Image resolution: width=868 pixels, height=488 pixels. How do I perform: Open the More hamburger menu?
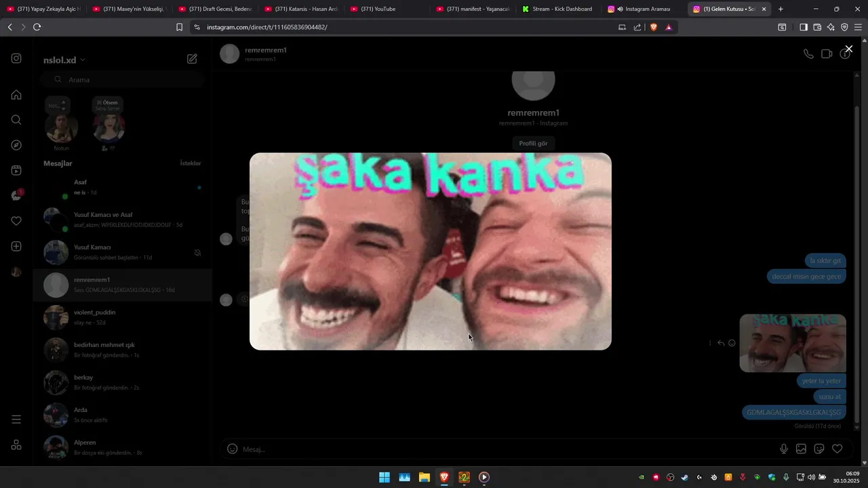click(x=16, y=420)
